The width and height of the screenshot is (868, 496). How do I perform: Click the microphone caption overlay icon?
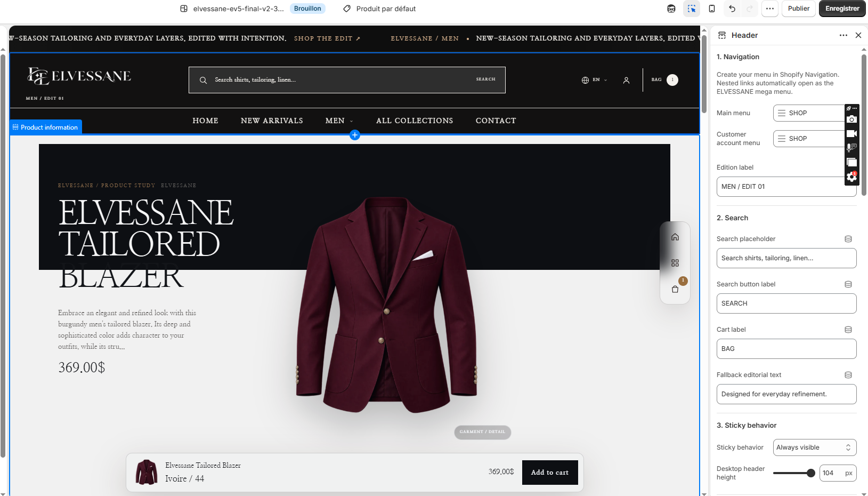point(852,148)
